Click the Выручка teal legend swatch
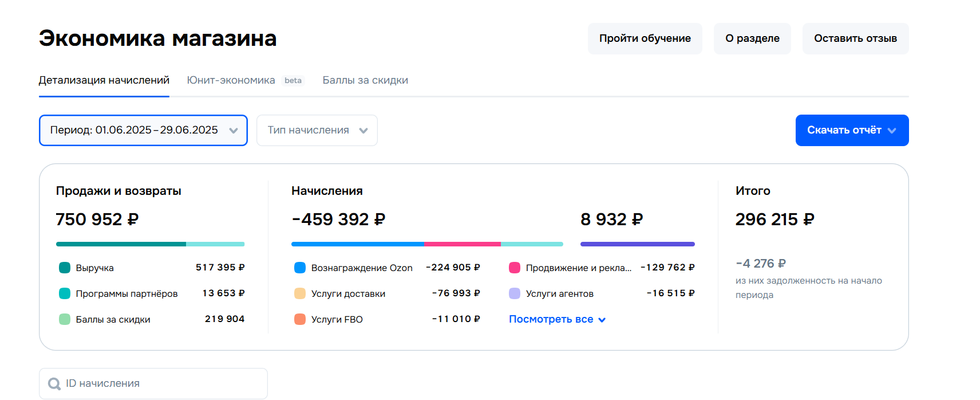This screenshot has width=980, height=400. (65, 268)
